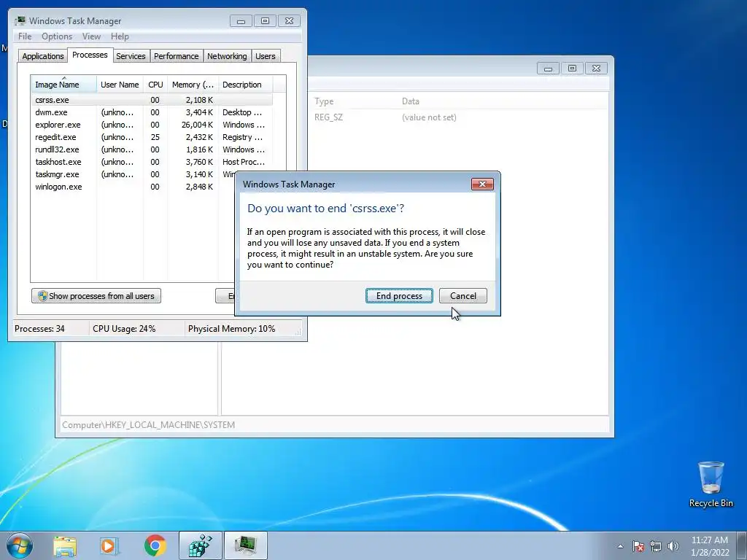Select the Recycle Bin desktop icon
Screen dimensions: 747x560
pyautogui.click(x=711, y=484)
